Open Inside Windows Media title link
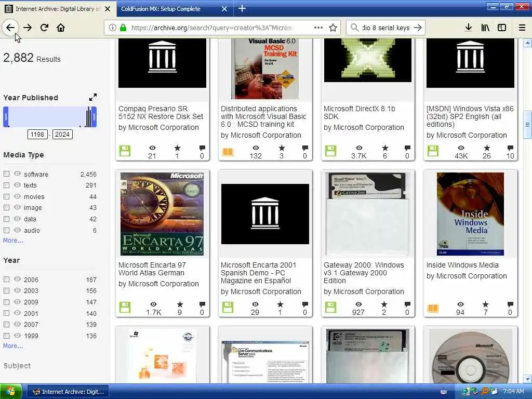 pyautogui.click(x=462, y=265)
